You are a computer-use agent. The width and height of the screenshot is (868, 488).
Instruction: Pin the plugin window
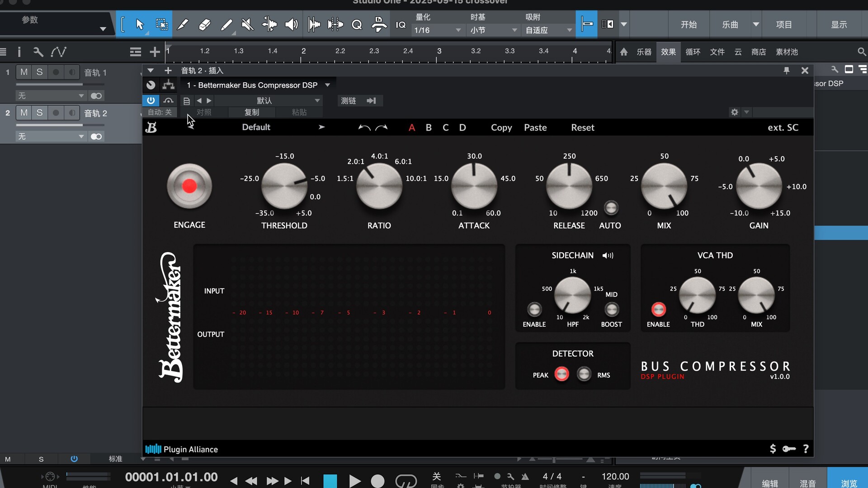[787, 70]
